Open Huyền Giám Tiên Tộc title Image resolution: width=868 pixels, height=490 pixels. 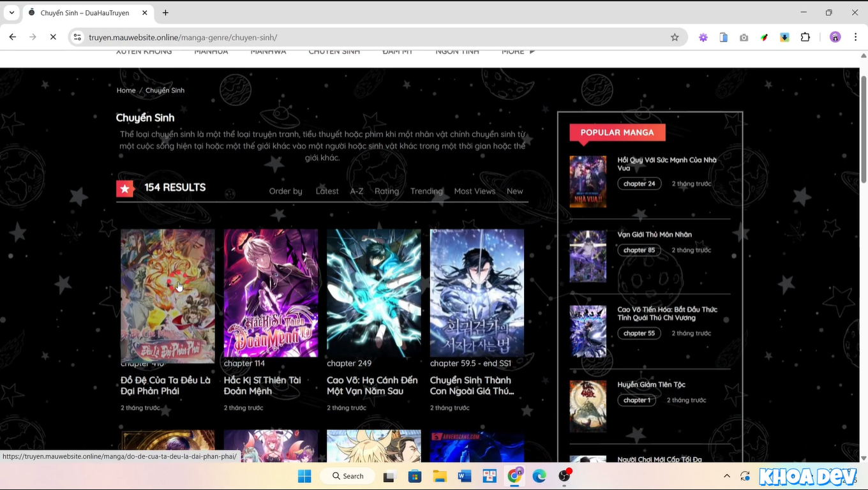click(651, 385)
